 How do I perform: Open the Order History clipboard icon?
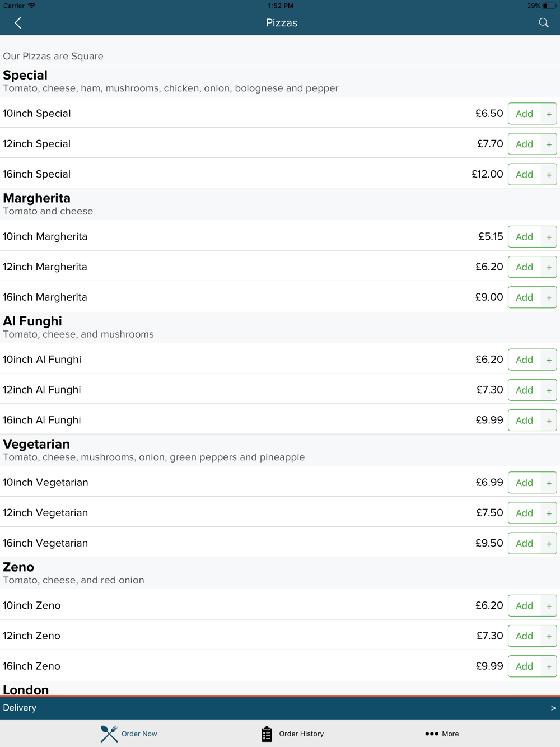click(x=267, y=734)
